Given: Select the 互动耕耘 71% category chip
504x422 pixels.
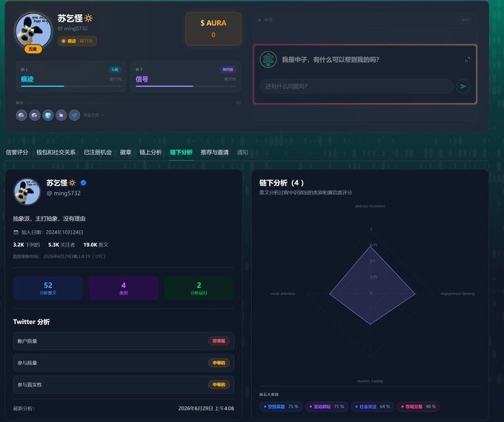Looking at the screenshot, I should tap(327, 406).
